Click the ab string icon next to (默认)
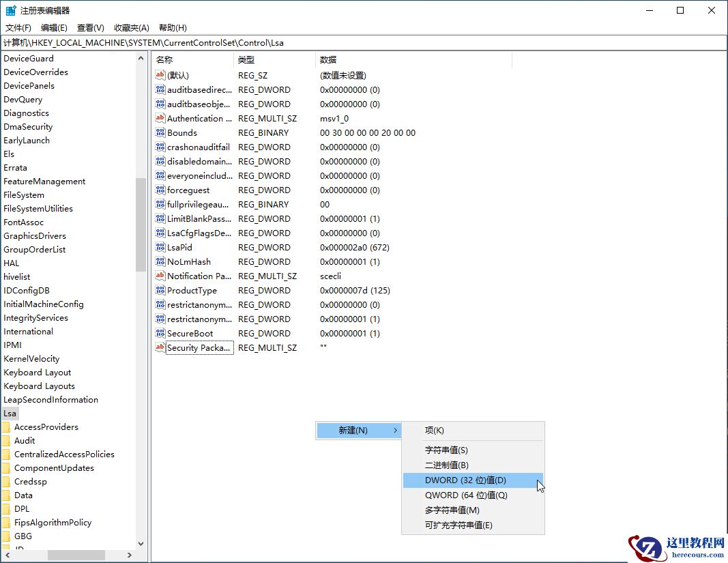Image resolution: width=728 pixels, height=563 pixels. [158, 75]
